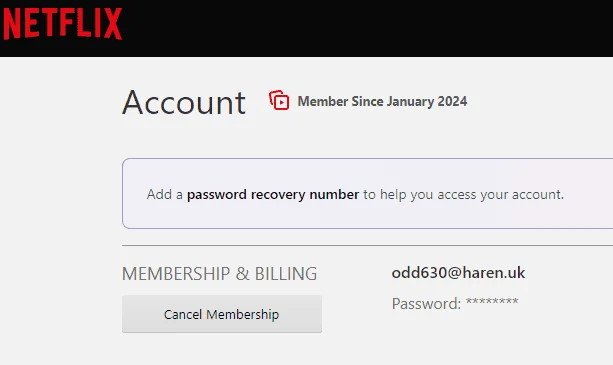The image size is (613, 365).
Task: Select the odd630@haren.uk email address
Action: 458,273
